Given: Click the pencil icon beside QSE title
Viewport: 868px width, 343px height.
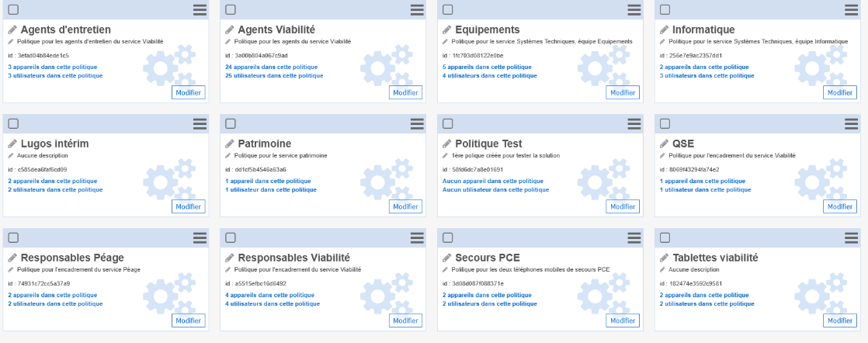Looking at the screenshot, I should click(665, 144).
